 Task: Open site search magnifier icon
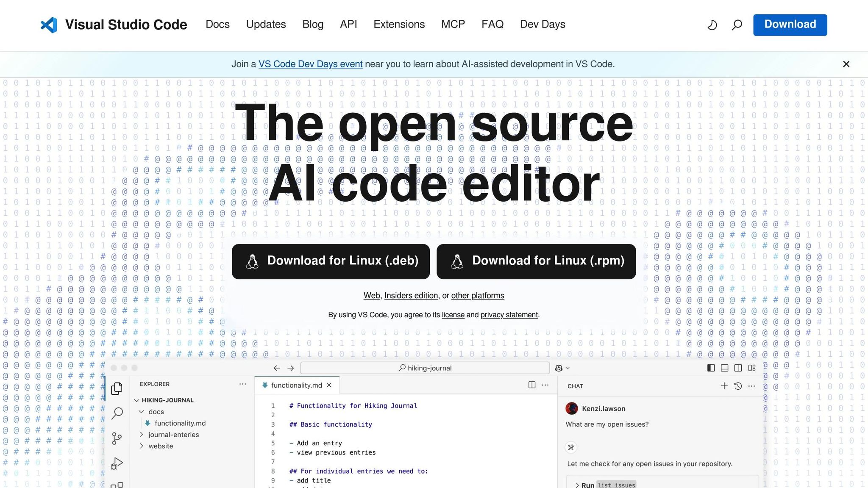[737, 25]
